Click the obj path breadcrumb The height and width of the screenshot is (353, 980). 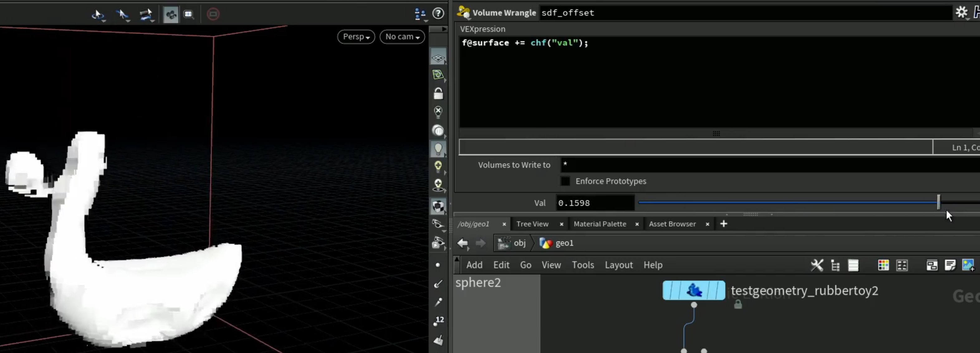pyautogui.click(x=512, y=243)
